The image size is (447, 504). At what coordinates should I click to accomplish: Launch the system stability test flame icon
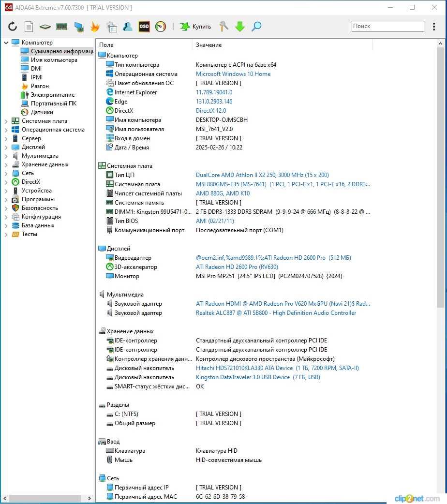pos(95,26)
